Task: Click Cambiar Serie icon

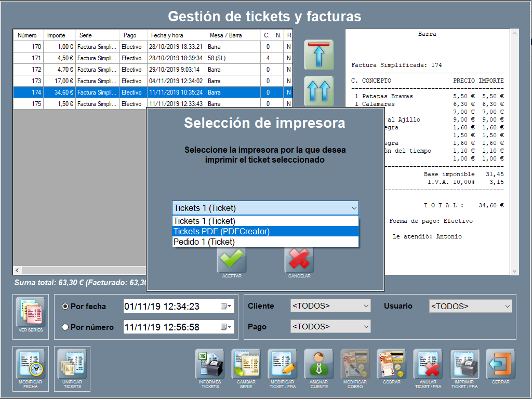Action: tap(246, 364)
